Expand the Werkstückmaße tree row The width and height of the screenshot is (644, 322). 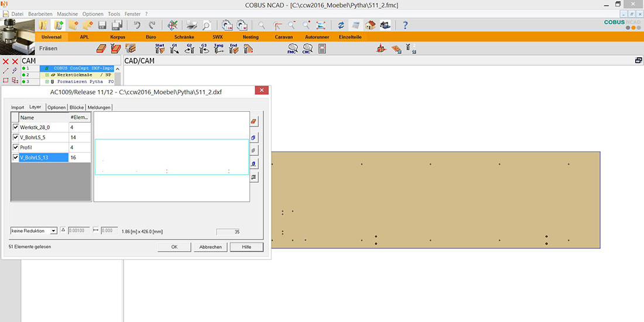pos(47,75)
